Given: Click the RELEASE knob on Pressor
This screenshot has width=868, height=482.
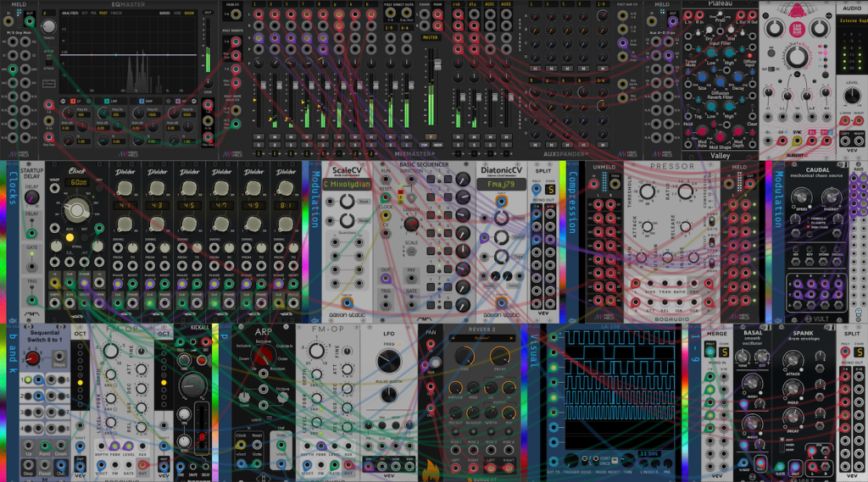Looking at the screenshot, I should pos(685,226).
